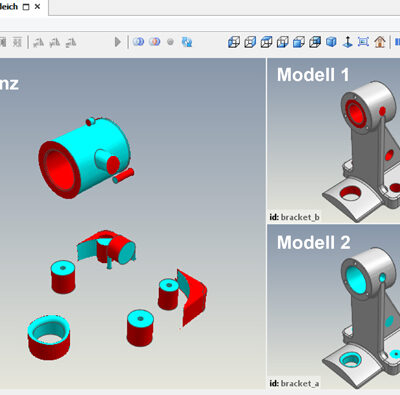Click the zoom to fit frame icon

click(363, 42)
